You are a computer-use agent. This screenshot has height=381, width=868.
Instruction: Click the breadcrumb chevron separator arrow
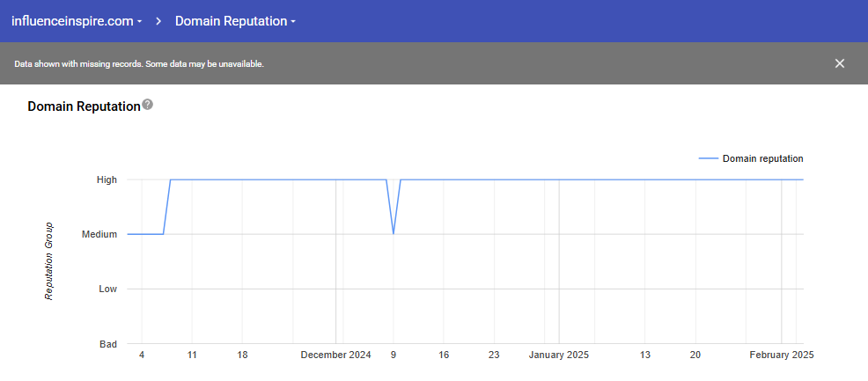coord(158,21)
